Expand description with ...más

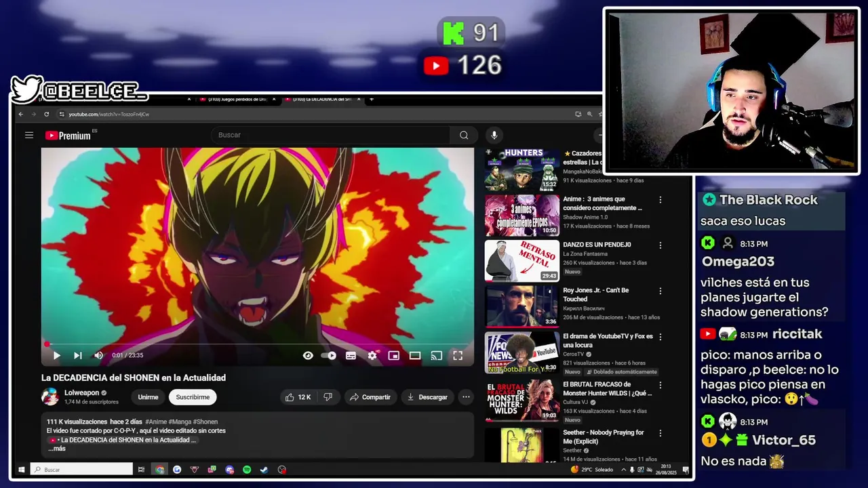[x=56, y=449]
